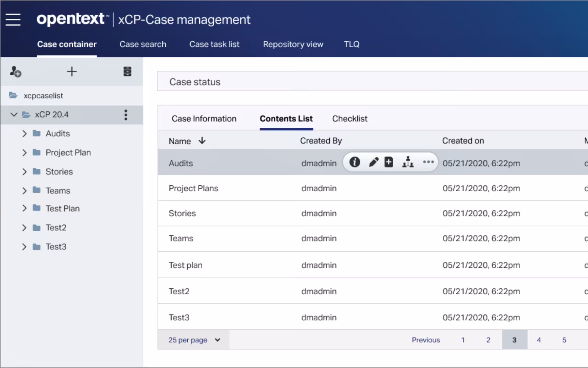The width and height of the screenshot is (588, 368).
Task: Open xCP 20.4 three-dot options menu
Action: 126,115
